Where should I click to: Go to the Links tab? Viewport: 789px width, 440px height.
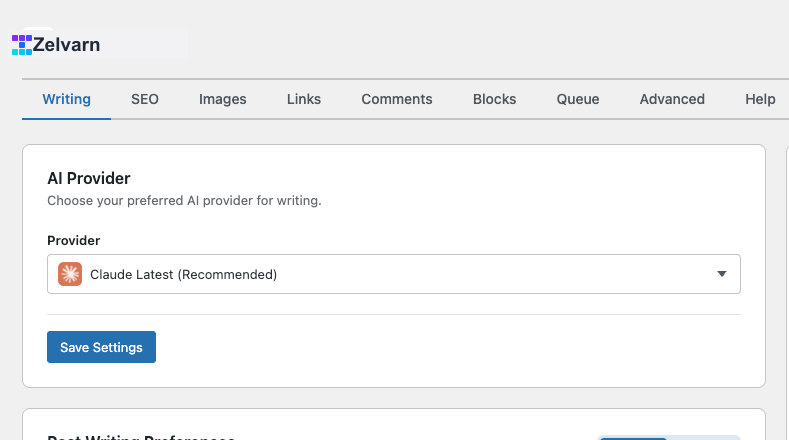[304, 99]
